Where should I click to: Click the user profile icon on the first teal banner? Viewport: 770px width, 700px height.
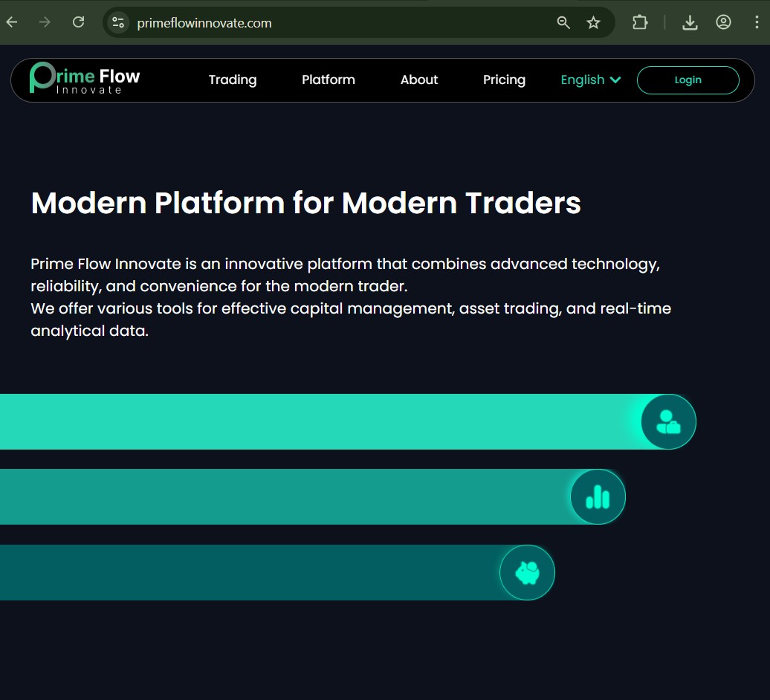click(667, 421)
